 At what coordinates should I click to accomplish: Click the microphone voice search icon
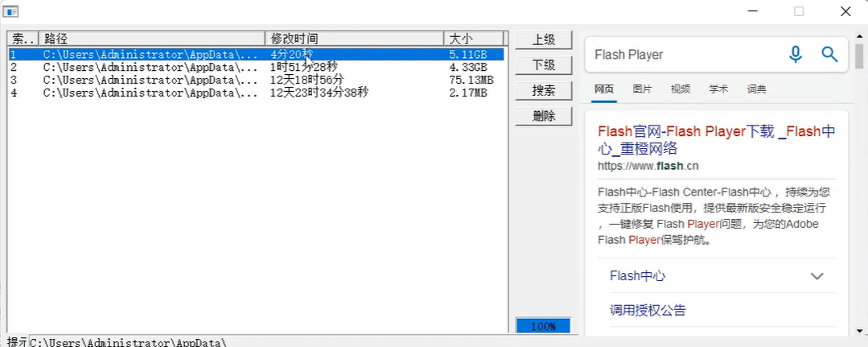pyautogui.click(x=796, y=54)
